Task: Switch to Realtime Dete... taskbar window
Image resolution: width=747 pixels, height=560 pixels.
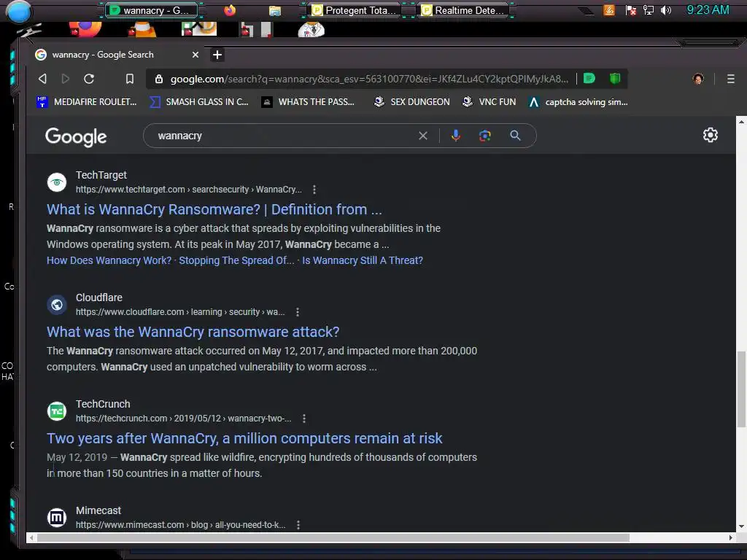Action: pos(464,10)
